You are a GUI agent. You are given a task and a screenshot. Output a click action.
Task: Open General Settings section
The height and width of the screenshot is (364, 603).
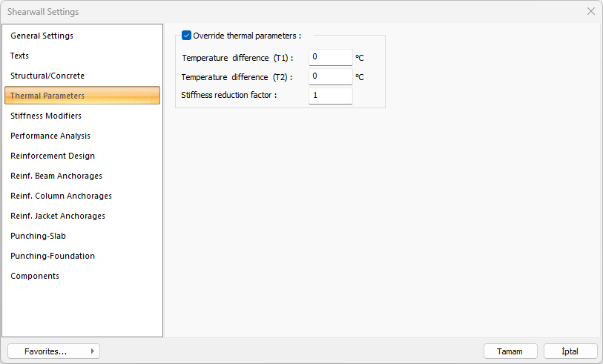42,36
